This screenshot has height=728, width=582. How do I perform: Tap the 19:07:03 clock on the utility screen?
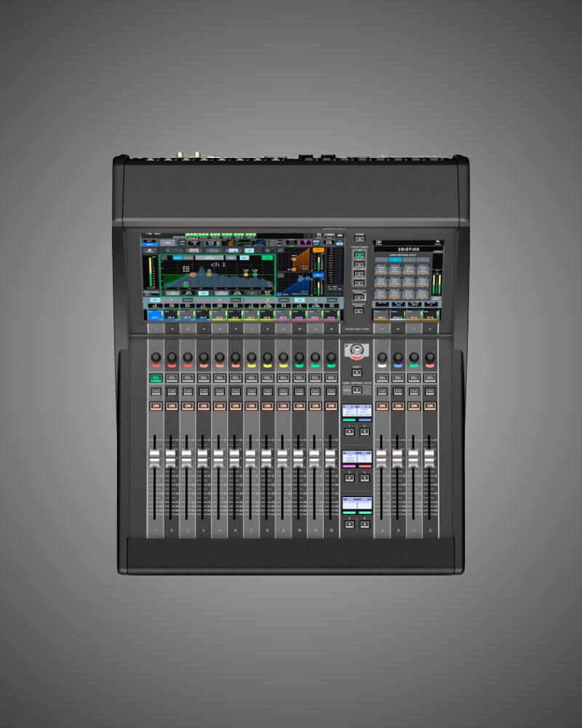click(x=408, y=249)
